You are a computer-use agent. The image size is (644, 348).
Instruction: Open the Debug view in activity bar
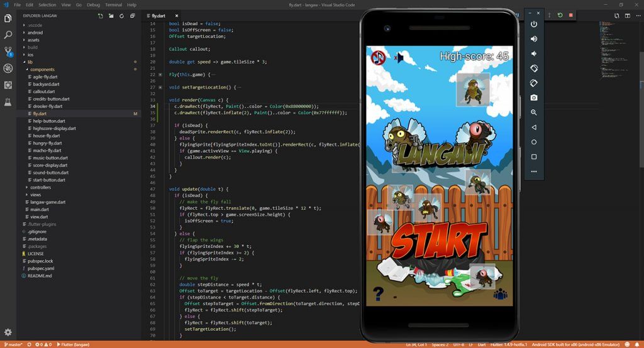(8, 68)
